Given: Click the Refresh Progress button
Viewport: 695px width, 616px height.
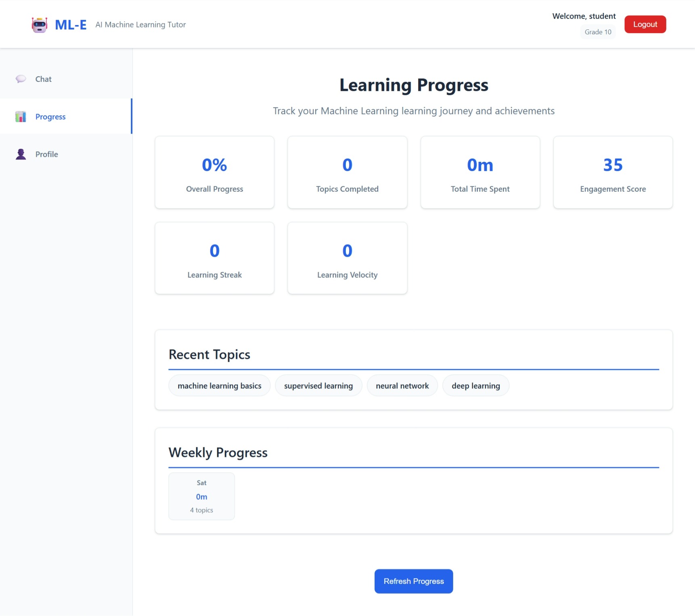Looking at the screenshot, I should coord(414,581).
